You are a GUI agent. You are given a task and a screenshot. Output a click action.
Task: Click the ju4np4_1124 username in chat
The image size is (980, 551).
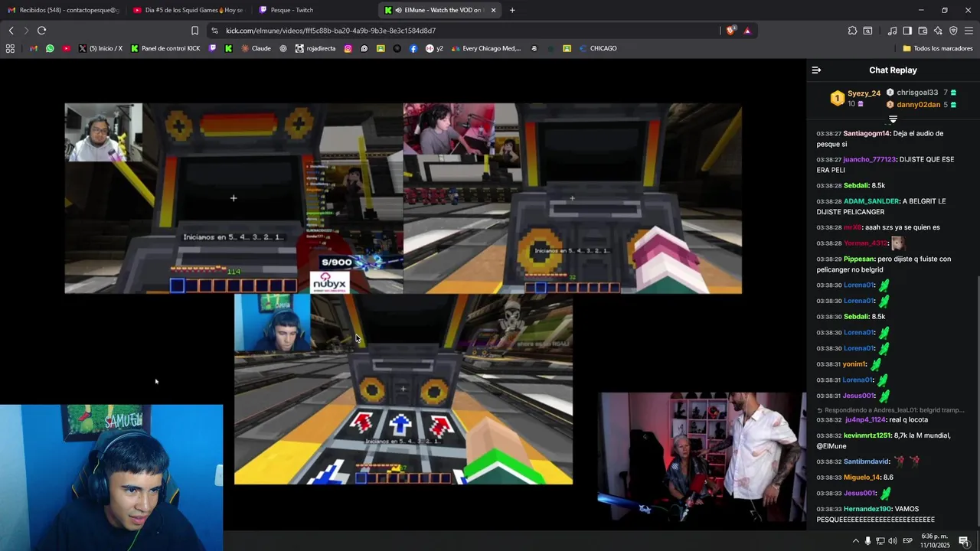(x=865, y=419)
